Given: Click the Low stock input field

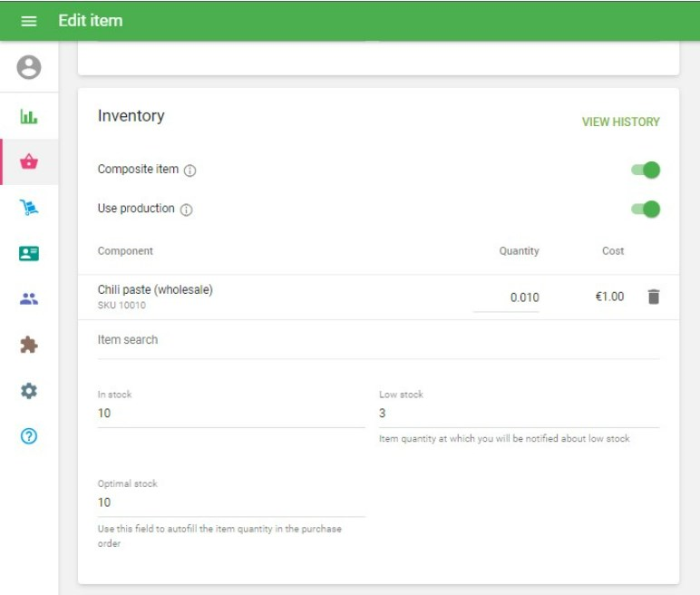Looking at the screenshot, I should coord(518,414).
